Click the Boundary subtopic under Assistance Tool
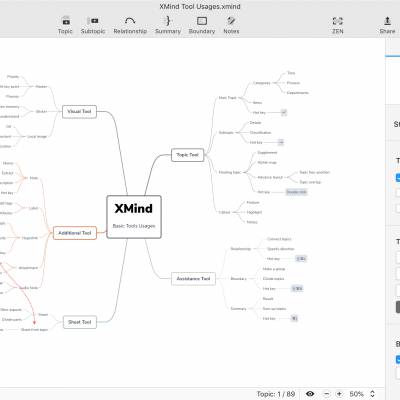This screenshot has width=400, height=400. (x=239, y=279)
